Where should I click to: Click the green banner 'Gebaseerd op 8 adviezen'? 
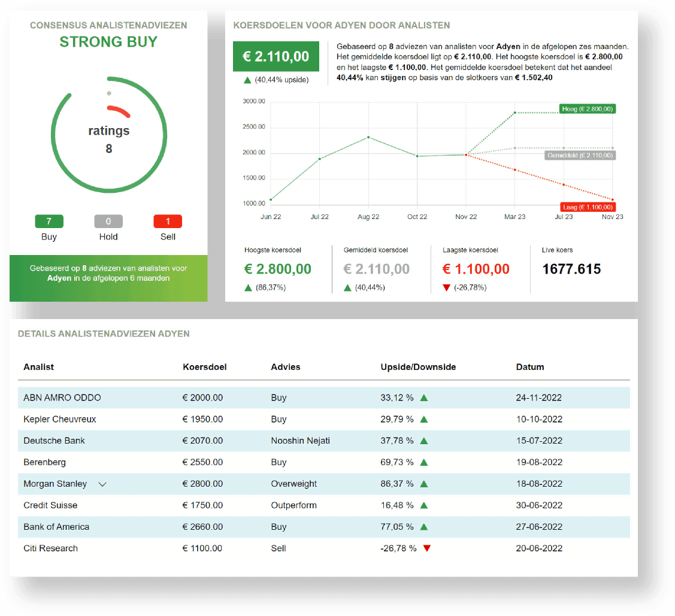click(x=108, y=278)
